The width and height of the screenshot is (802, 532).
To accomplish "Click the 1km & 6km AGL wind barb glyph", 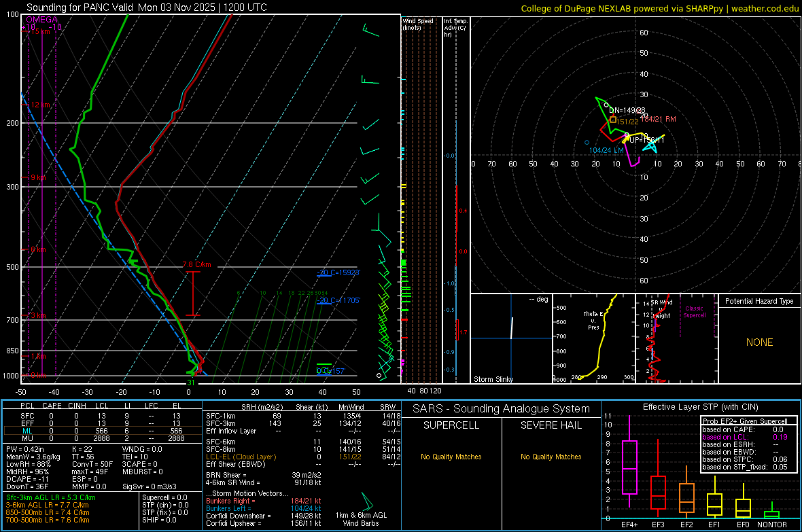I will pyautogui.click(x=367, y=500).
